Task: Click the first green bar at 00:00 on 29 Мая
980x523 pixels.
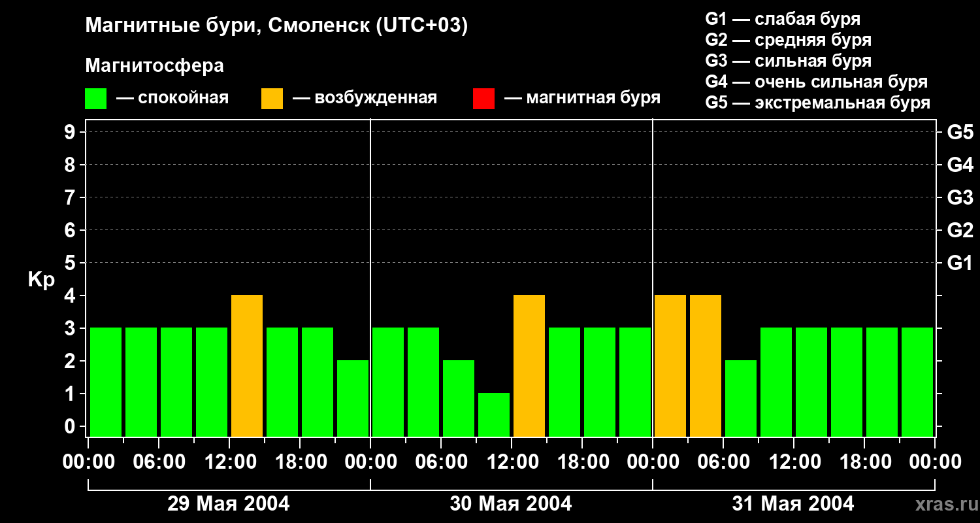Action: pyautogui.click(x=106, y=382)
